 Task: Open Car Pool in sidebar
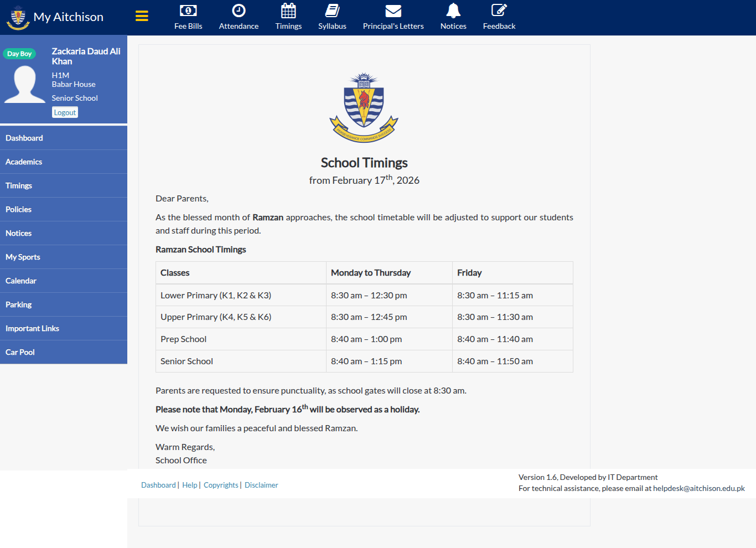[64, 352]
